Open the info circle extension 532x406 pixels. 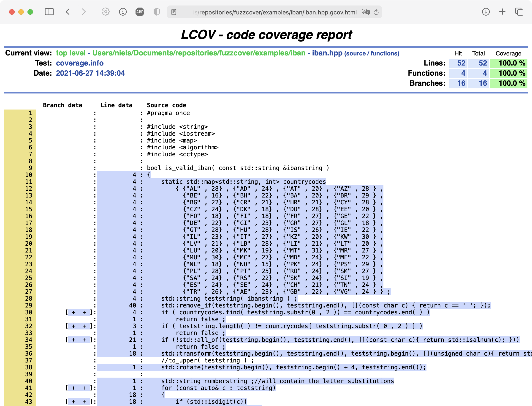click(x=123, y=12)
